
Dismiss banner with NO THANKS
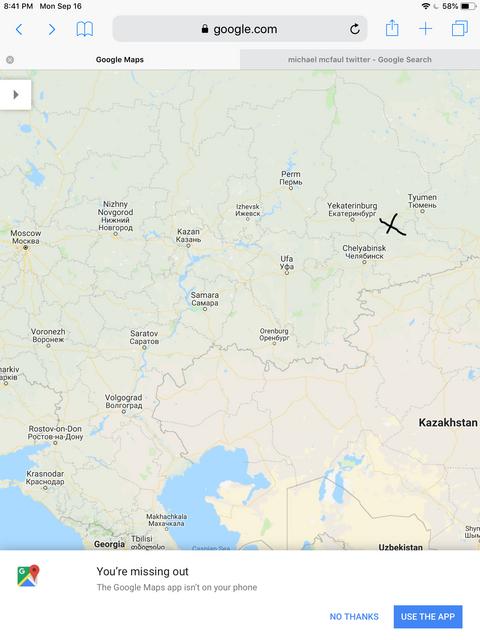point(354,617)
